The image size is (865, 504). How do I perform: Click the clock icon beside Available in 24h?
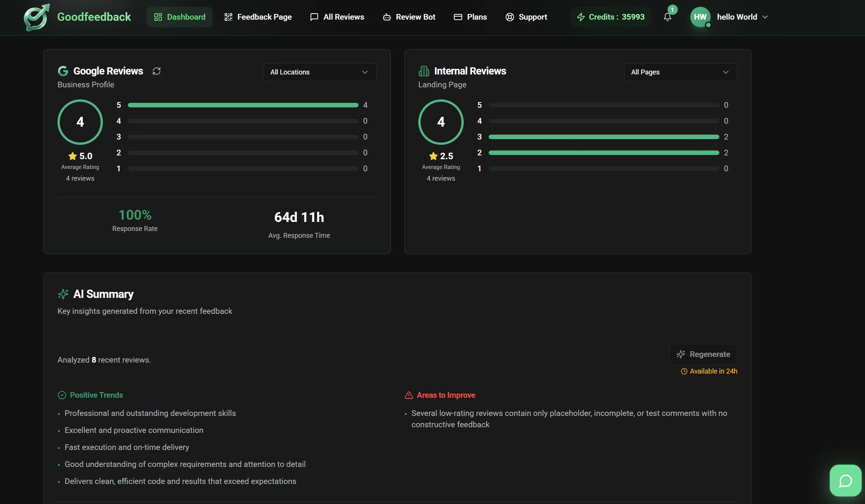click(x=684, y=371)
